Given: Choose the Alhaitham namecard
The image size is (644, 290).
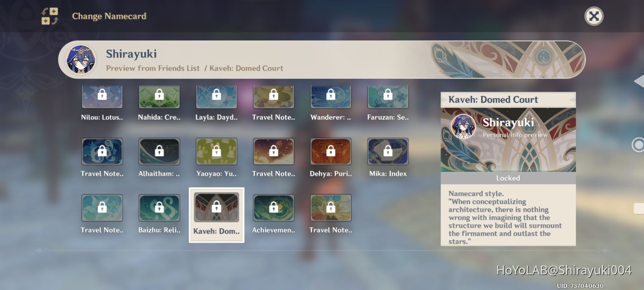Looking at the screenshot, I should click(159, 151).
